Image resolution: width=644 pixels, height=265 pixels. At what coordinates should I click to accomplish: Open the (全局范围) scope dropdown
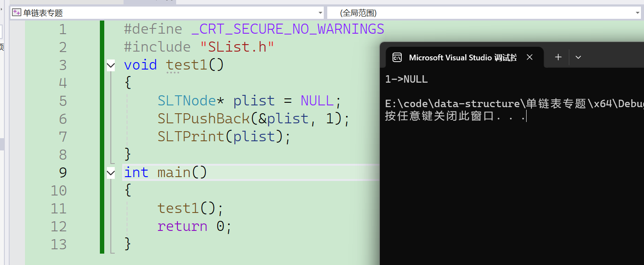638,13
